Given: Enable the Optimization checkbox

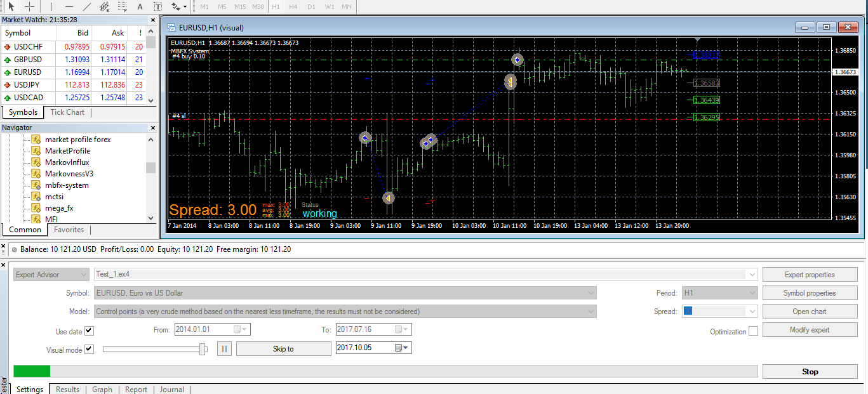Looking at the screenshot, I should [753, 331].
